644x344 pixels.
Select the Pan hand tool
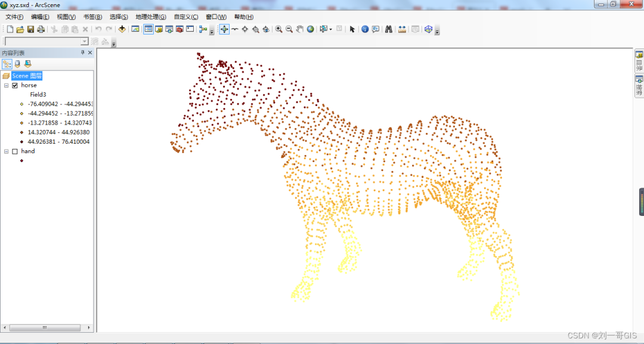300,29
